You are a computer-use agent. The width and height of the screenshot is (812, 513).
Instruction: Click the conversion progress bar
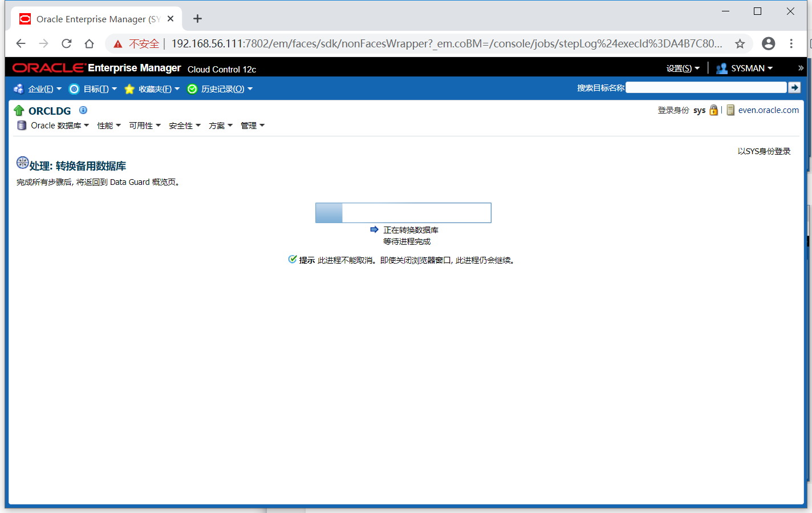(x=403, y=213)
